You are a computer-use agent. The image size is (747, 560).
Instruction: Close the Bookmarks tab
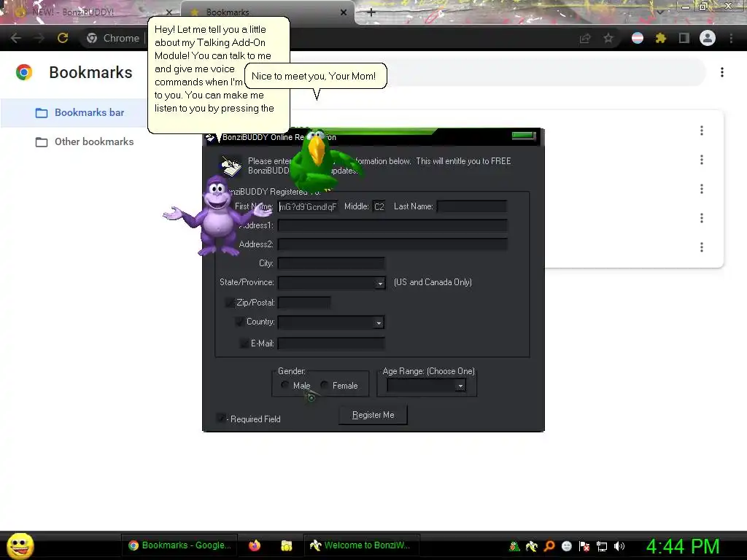(x=344, y=12)
